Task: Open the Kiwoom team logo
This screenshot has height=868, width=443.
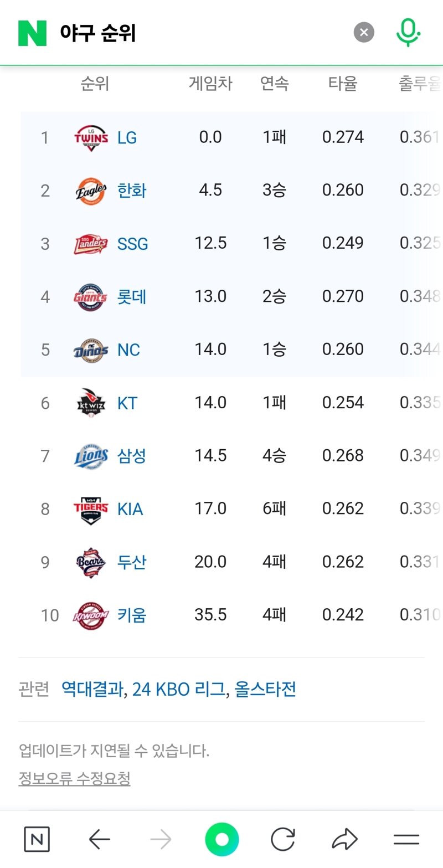Action: click(91, 615)
